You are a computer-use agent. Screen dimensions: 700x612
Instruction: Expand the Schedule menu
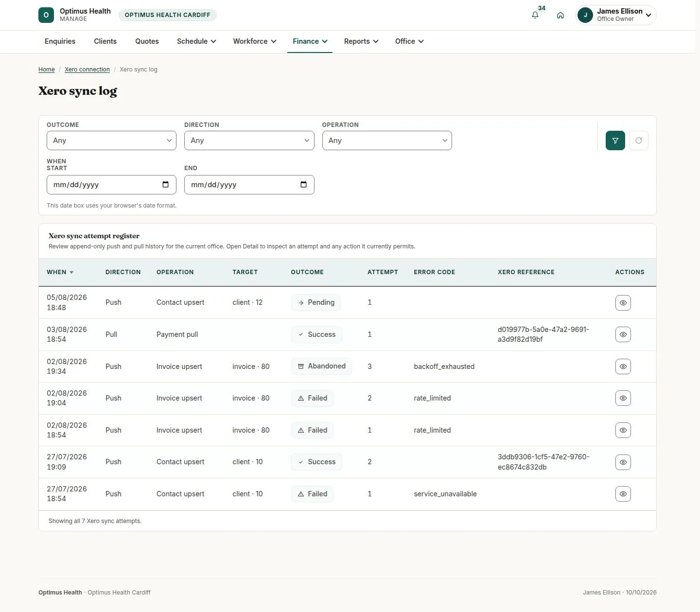pos(196,41)
